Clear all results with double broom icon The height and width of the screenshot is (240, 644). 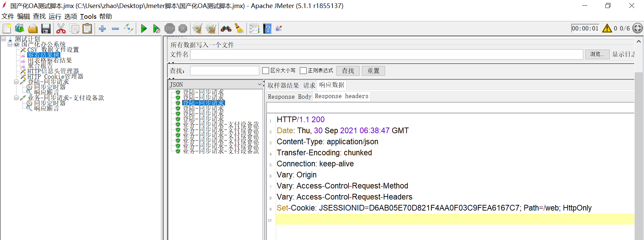[x=211, y=28]
